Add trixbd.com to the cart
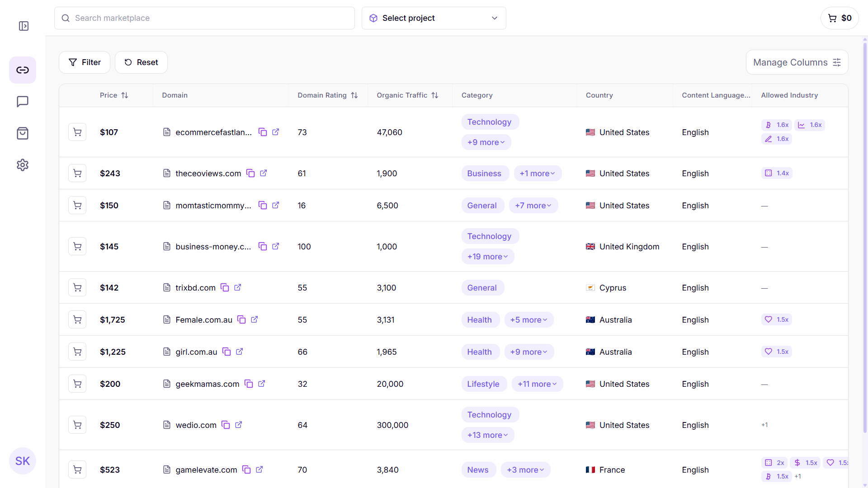The width and height of the screenshot is (868, 488). (x=77, y=287)
